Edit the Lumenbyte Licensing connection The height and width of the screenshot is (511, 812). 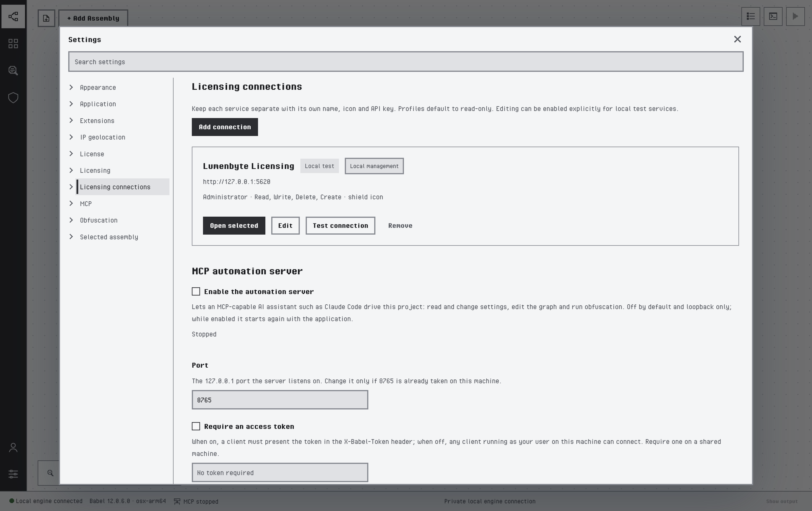tap(285, 226)
